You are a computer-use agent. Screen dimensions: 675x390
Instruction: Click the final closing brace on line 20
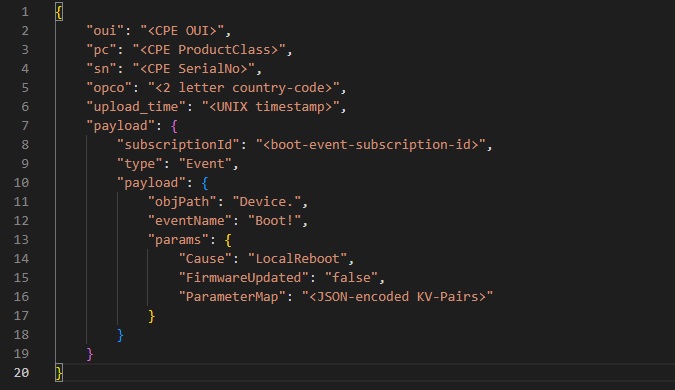click(x=59, y=373)
